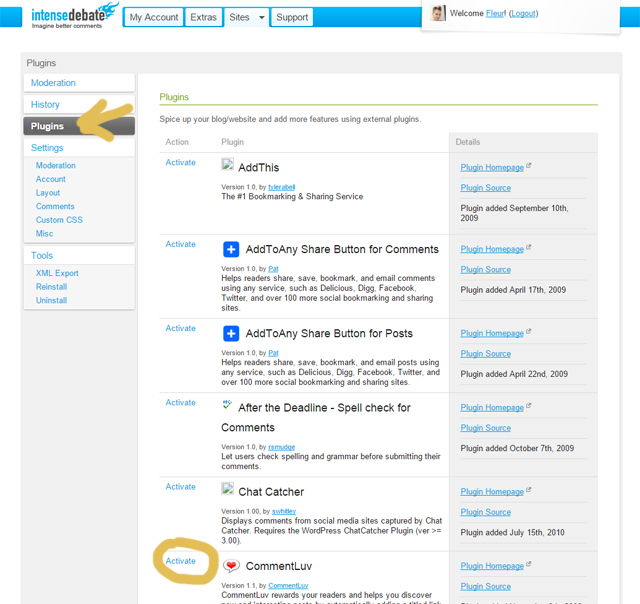The image size is (640, 604).
Task: Activate After the Deadline plugin
Action: point(180,402)
